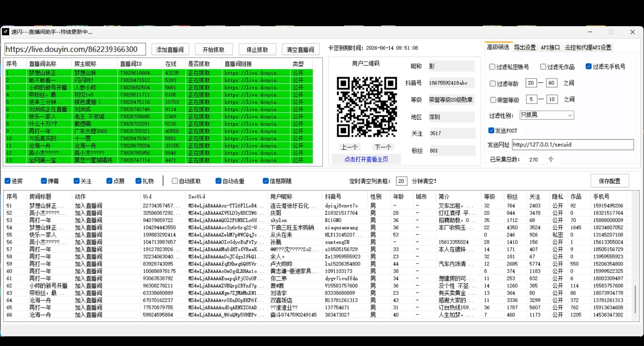Click the 清空直播间 button

click(300, 49)
